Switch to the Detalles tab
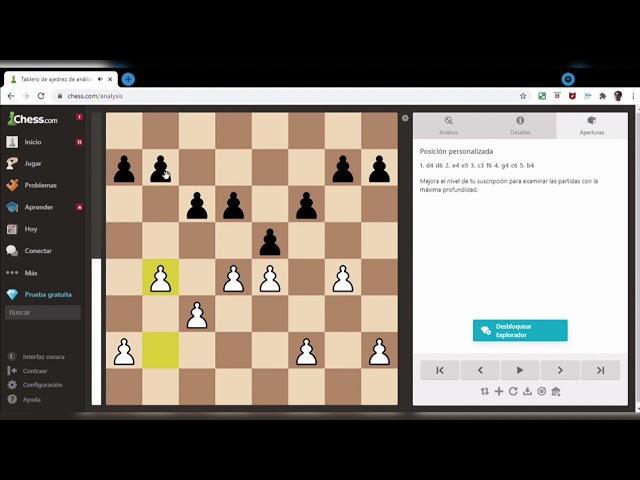Image resolution: width=640 pixels, height=480 pixels. pos(520,126)
